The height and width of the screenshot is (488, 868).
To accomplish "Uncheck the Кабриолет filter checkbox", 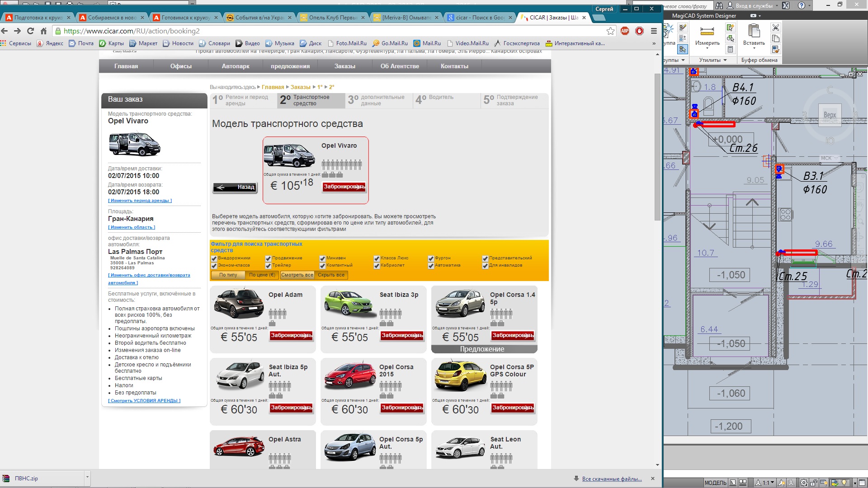I will (377, 266).
